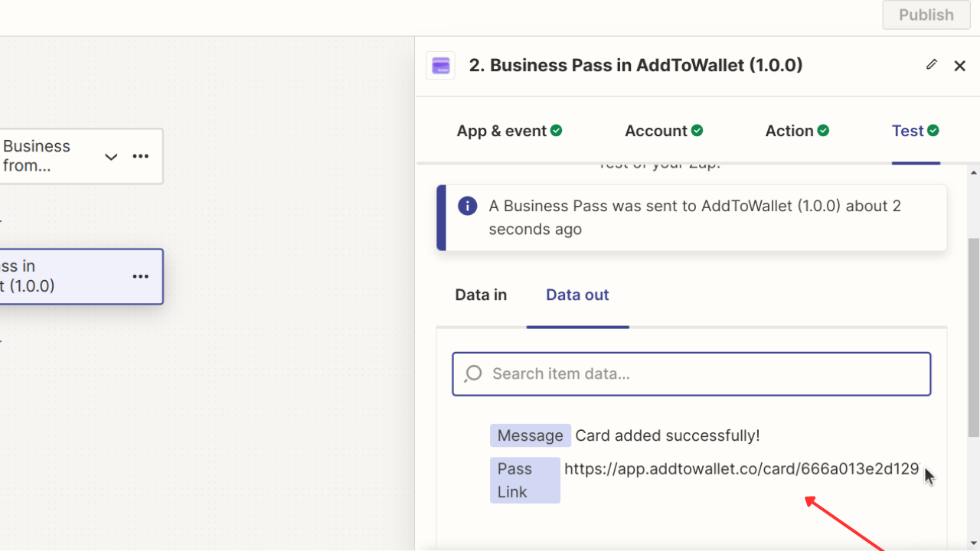Expand the Business from... trigger step chevron
The image size is (980, 551).
111,156
